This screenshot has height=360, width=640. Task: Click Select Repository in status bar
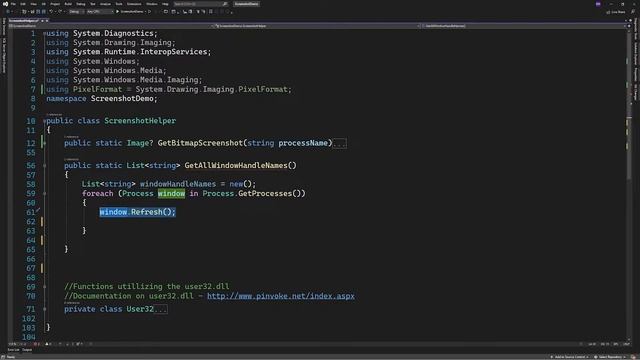[x=610, y=357]
